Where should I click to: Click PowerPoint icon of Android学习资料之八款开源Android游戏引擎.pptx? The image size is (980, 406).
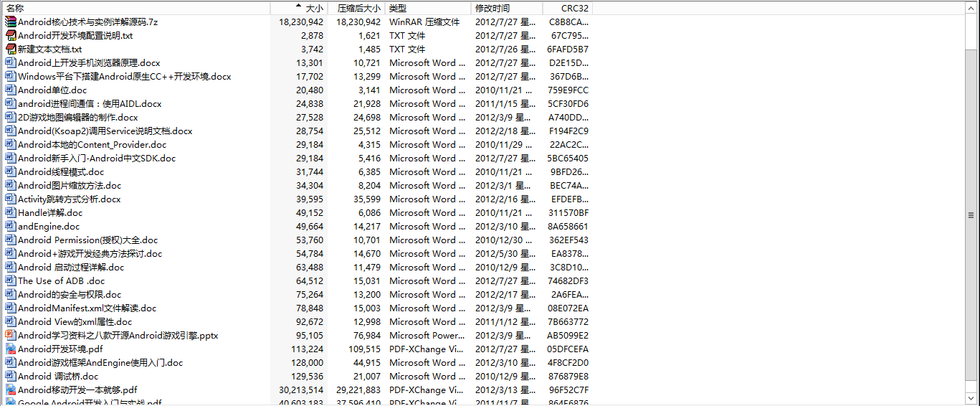pyautogui.click(x=11, y=335)
